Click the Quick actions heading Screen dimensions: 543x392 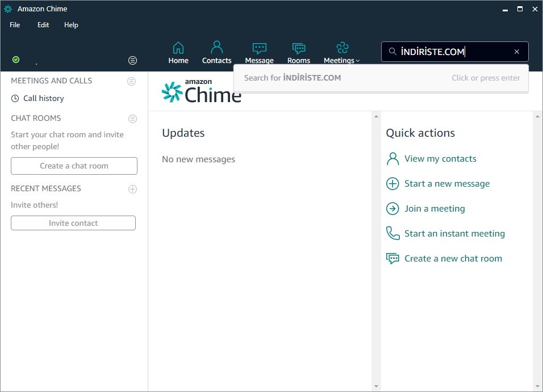point(420,133)
